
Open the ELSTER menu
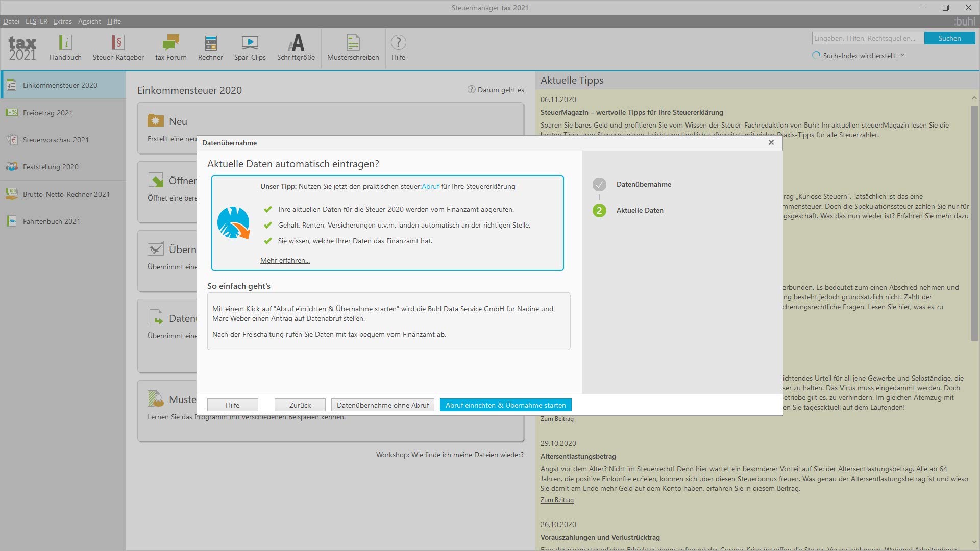coord(36,21)
